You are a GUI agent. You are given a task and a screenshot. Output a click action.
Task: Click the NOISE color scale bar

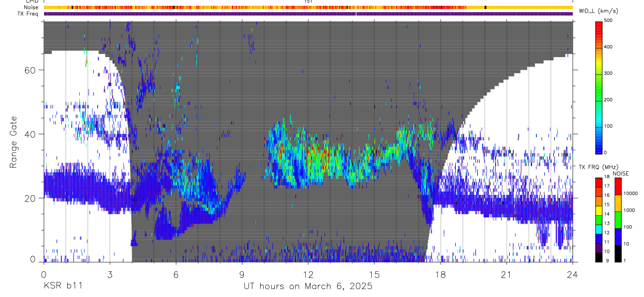619,219
